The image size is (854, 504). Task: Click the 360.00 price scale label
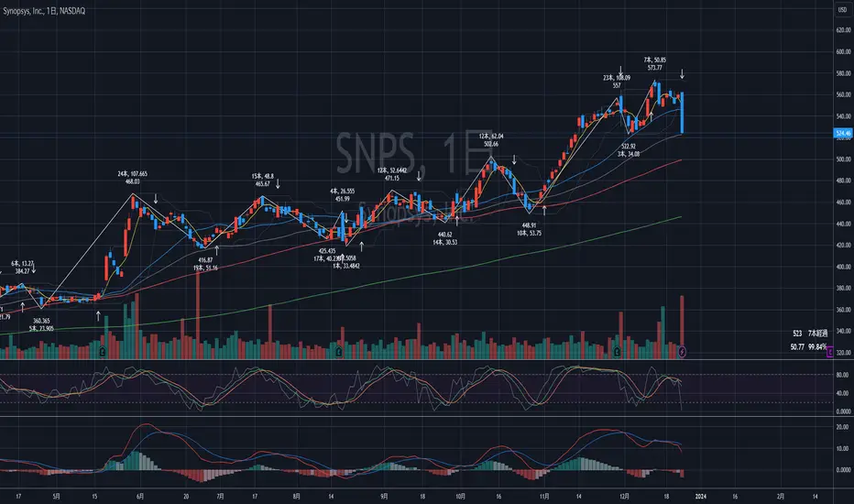[x=843, y=310]
